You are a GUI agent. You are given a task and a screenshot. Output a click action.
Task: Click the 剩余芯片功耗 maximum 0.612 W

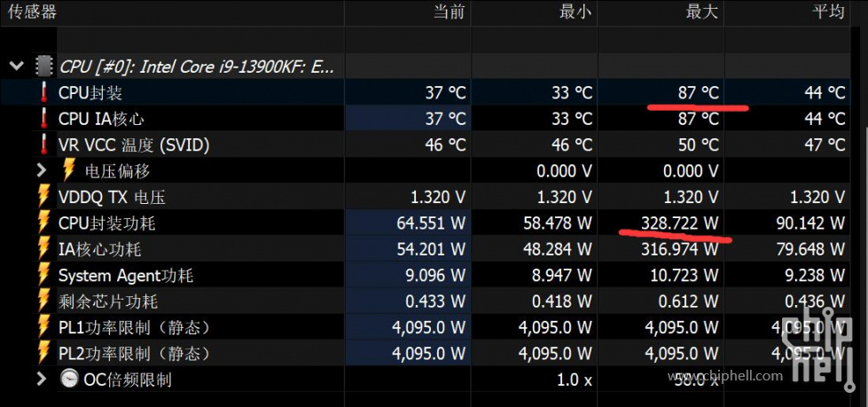click(688, 301)
